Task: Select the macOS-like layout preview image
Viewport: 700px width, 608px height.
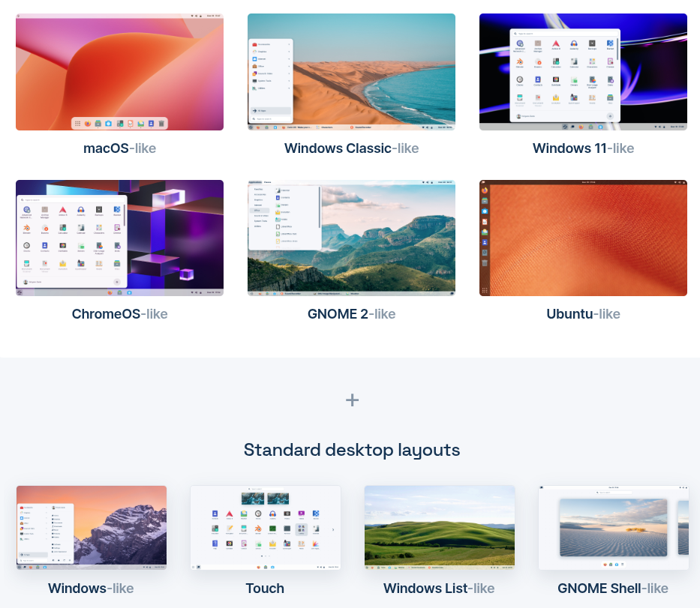Action: coord(119,72)
